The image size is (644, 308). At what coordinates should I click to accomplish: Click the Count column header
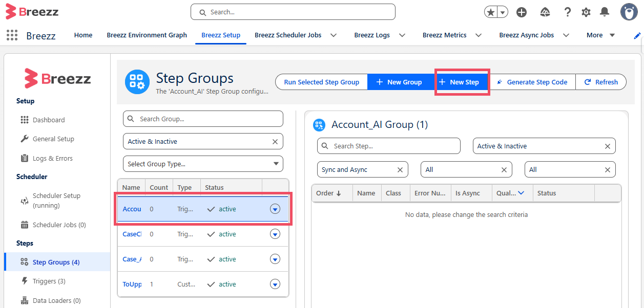[x=159, y=187]
